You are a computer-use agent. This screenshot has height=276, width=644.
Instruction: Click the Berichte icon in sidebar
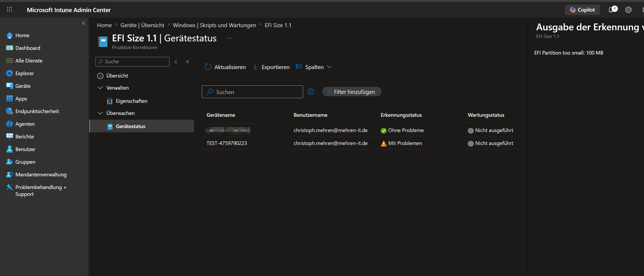(9, 136)
